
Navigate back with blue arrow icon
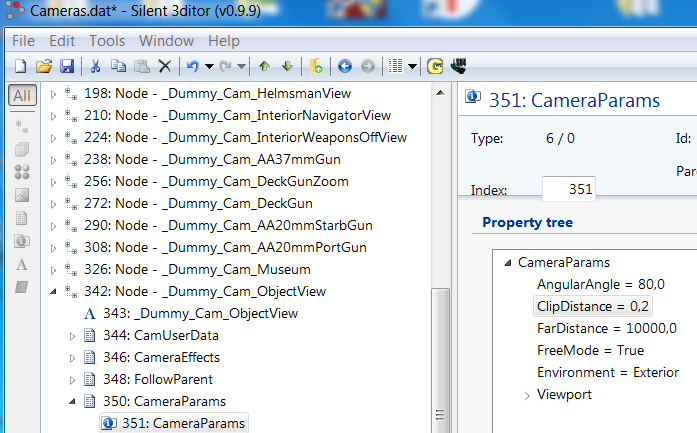345,66
